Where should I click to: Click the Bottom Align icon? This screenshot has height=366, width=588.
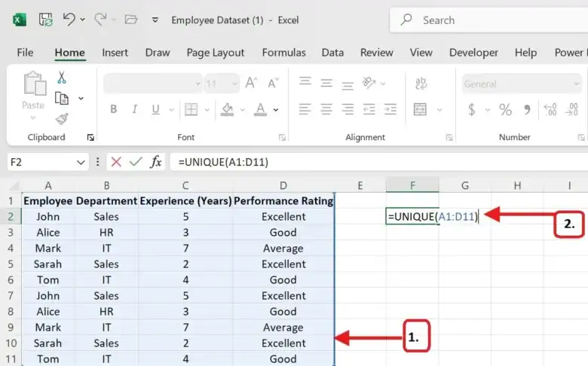pyautogui.click(x=348, y=85)
